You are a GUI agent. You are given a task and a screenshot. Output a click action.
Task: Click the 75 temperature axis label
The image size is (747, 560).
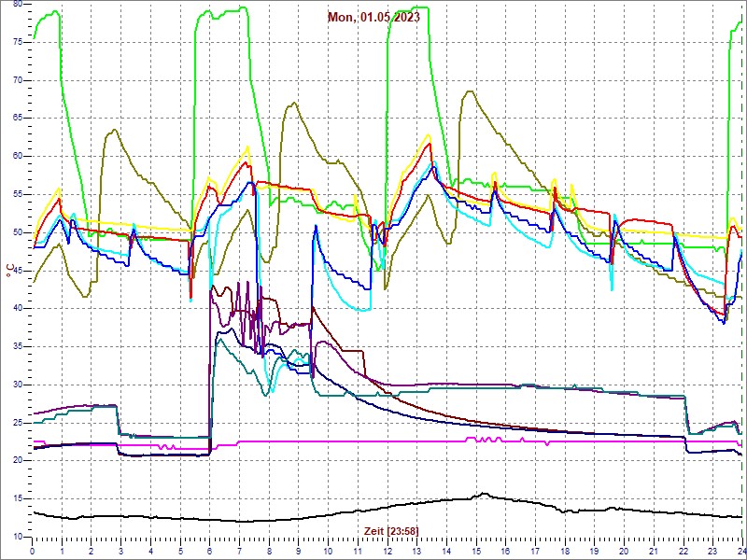pyautogui.click(x=18, y=42)
